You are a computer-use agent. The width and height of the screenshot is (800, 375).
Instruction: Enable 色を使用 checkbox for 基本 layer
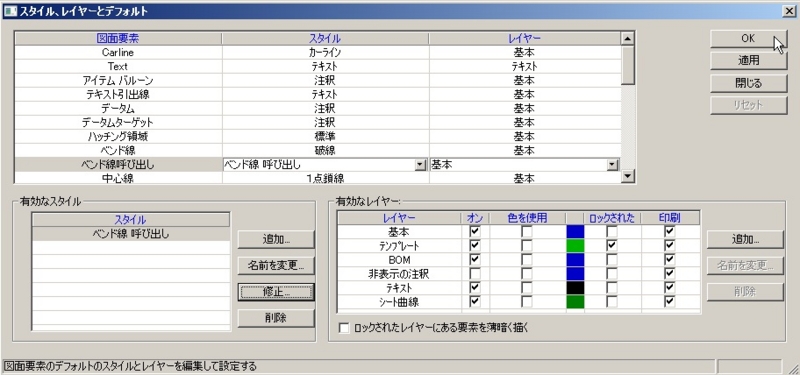[527, 232]
